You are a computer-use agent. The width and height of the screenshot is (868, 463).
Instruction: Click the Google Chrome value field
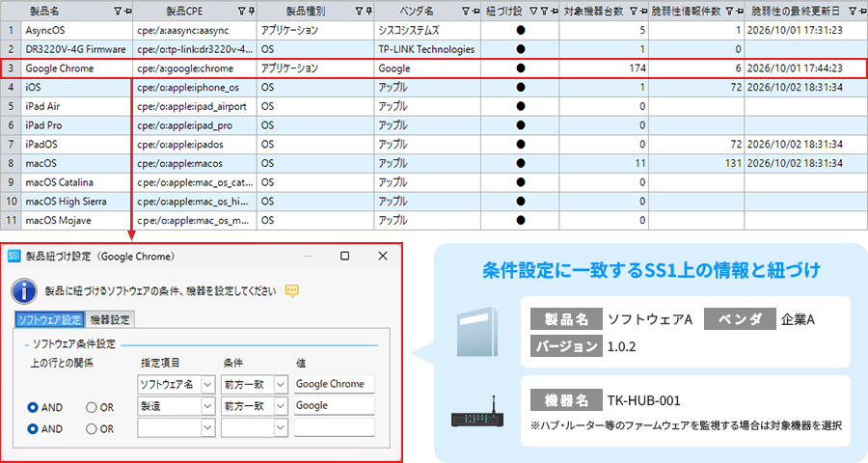point(335,384)
